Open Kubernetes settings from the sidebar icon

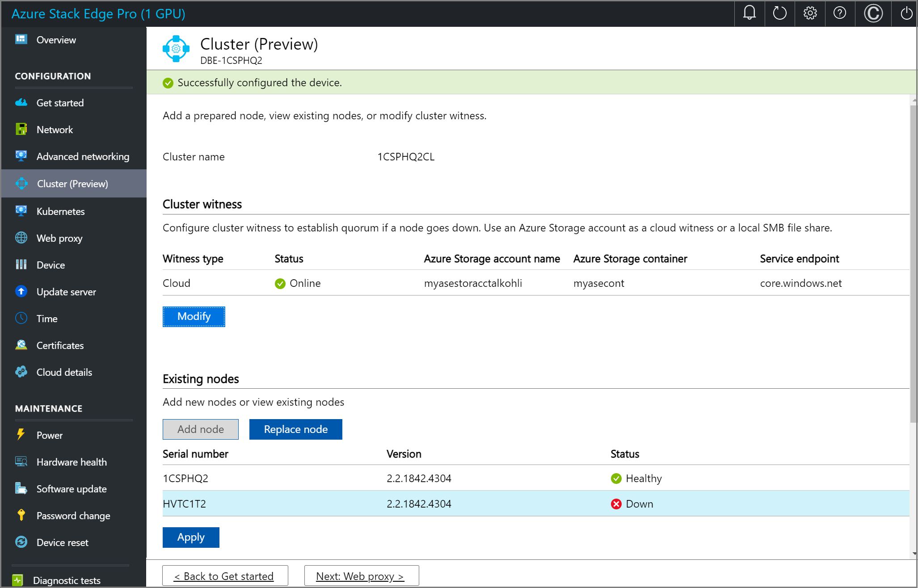[x=21, y=211]
